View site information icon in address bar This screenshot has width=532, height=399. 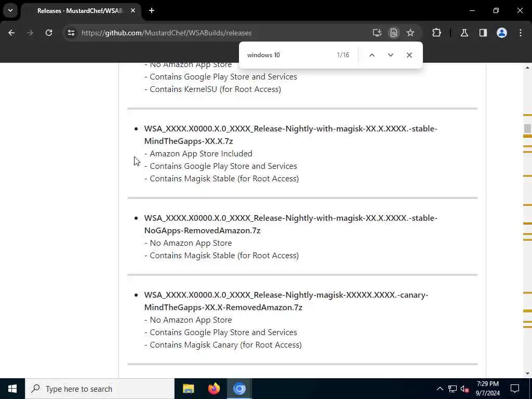(x=71, y=33)
